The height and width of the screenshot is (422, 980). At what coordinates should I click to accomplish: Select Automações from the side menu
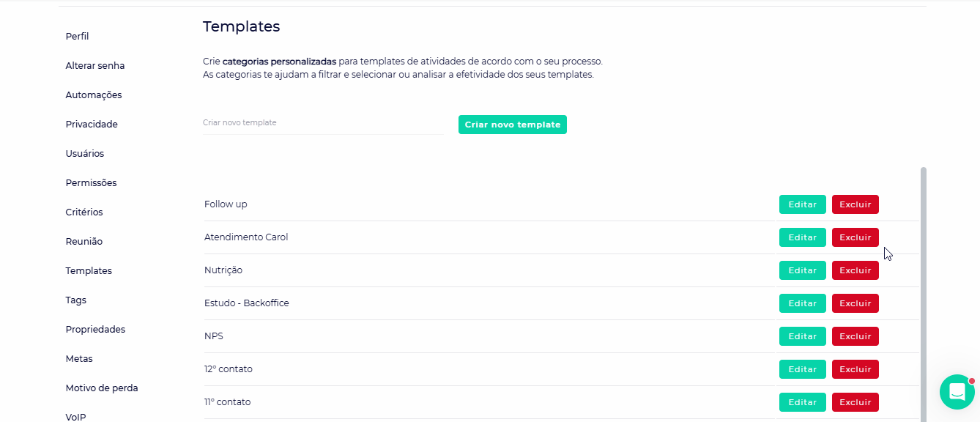click(94, 95)
